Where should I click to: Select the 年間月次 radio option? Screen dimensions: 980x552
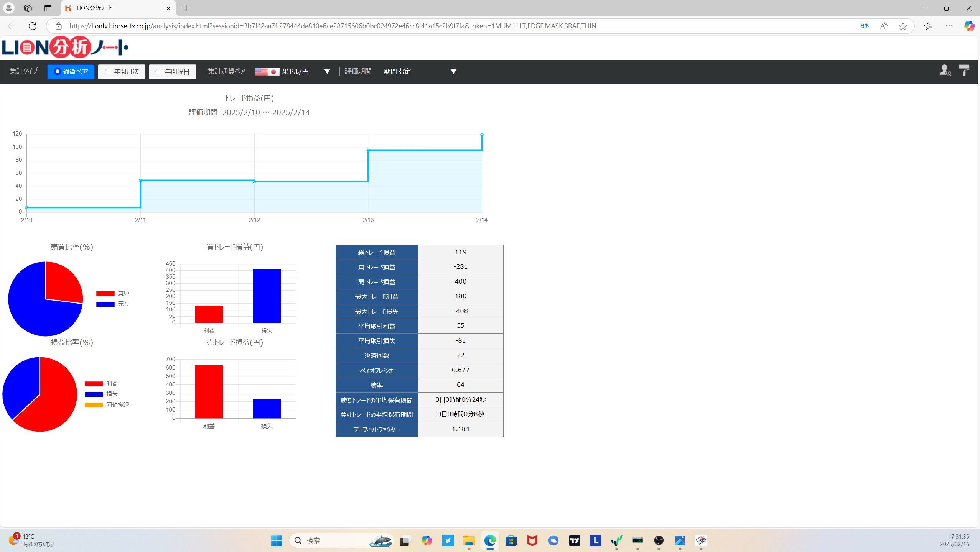pos(122,72)
